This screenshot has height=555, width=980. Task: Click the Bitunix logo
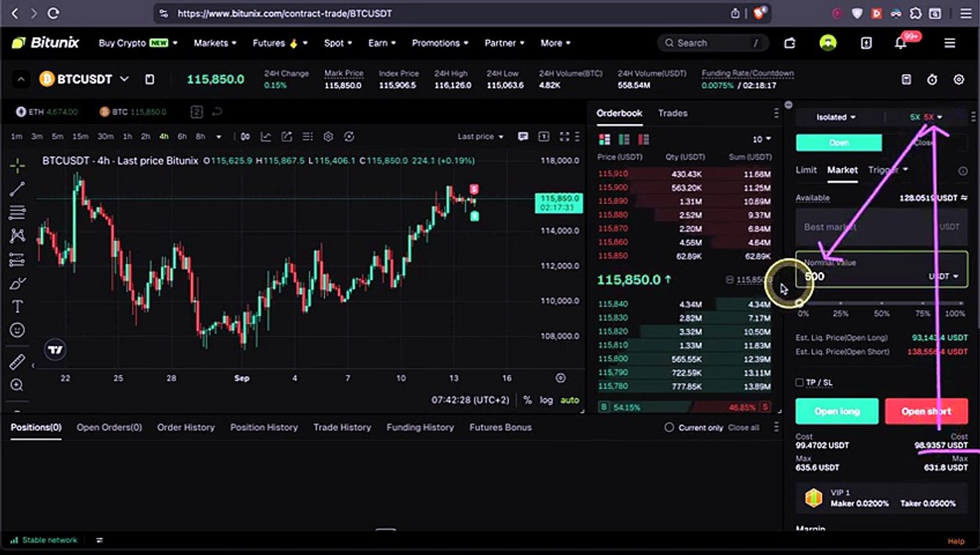[x=45, y=43]
